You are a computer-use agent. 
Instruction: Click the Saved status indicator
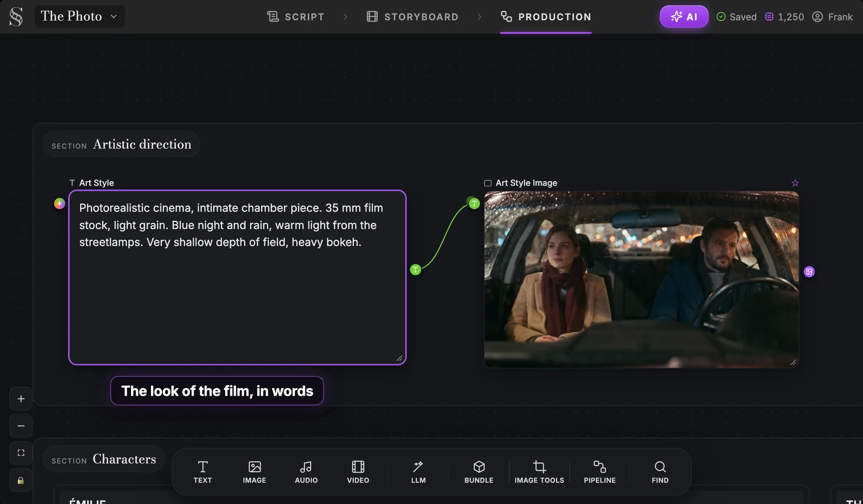pyautogui.click(x=736, y=17)
